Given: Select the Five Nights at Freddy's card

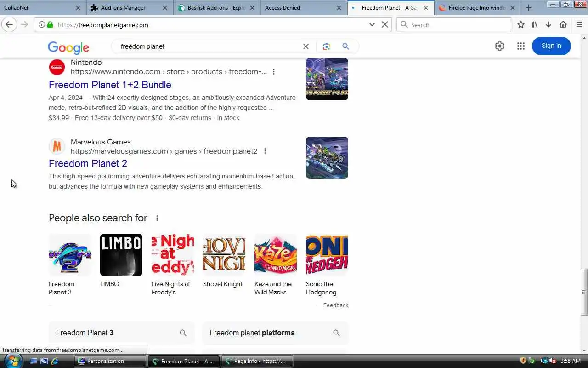Looking at the screenshot, I should 173,264.
